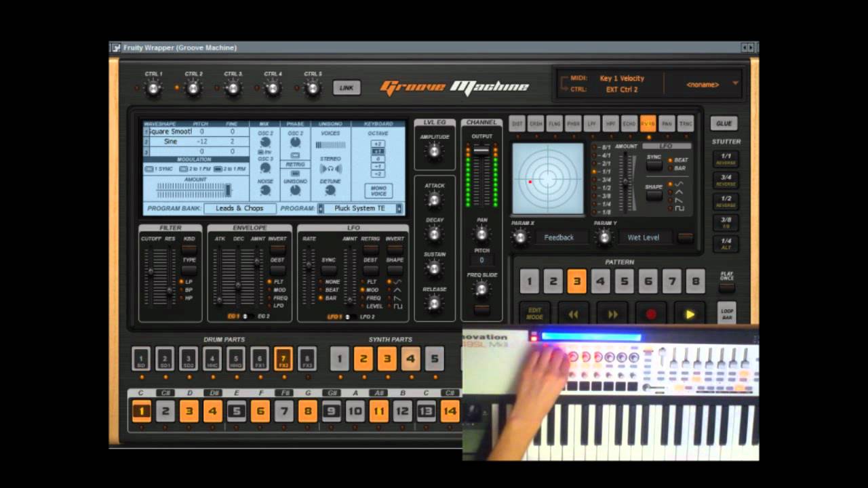Toggle synth part 4
Image resolution: width=868 pixels, height=488 pixels.
[x=411, y=359]
